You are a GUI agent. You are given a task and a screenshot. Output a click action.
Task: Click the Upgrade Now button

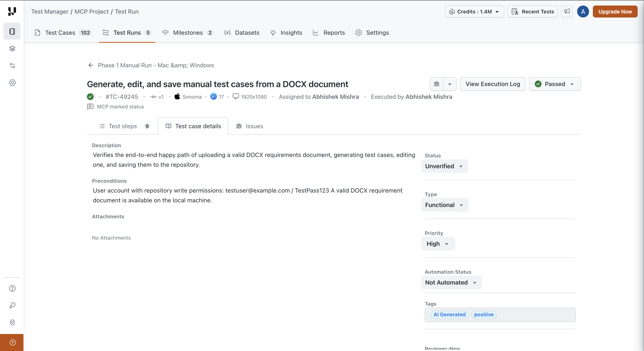point(615,12)
